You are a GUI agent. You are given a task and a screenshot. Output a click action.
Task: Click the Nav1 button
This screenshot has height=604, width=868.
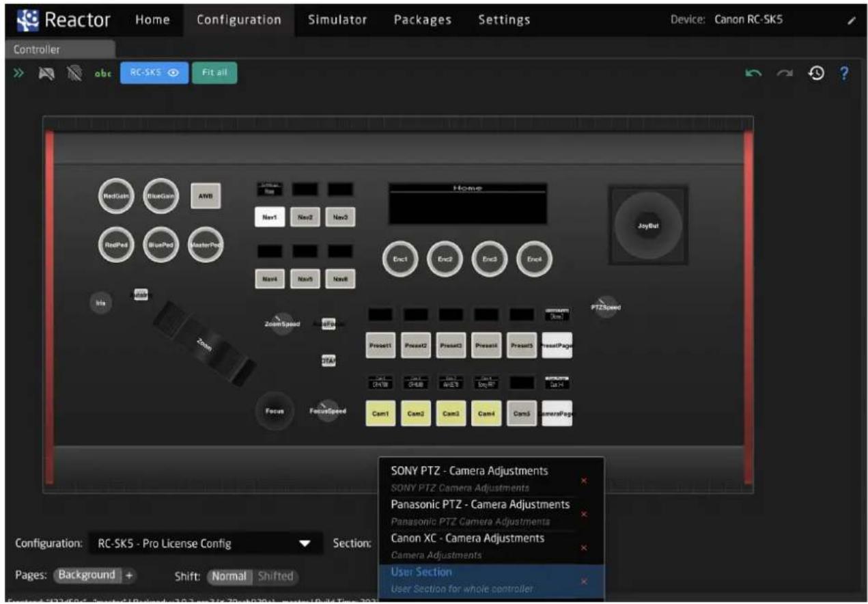(269, 217)
